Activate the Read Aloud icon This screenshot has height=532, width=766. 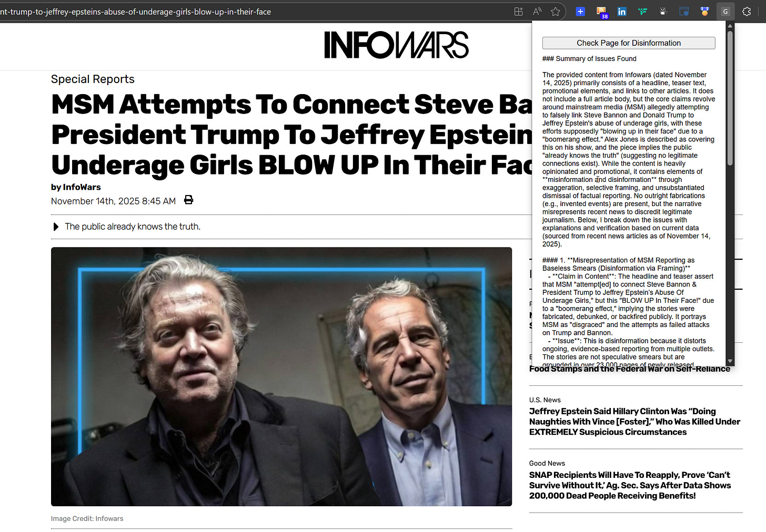tap(537, 12)
